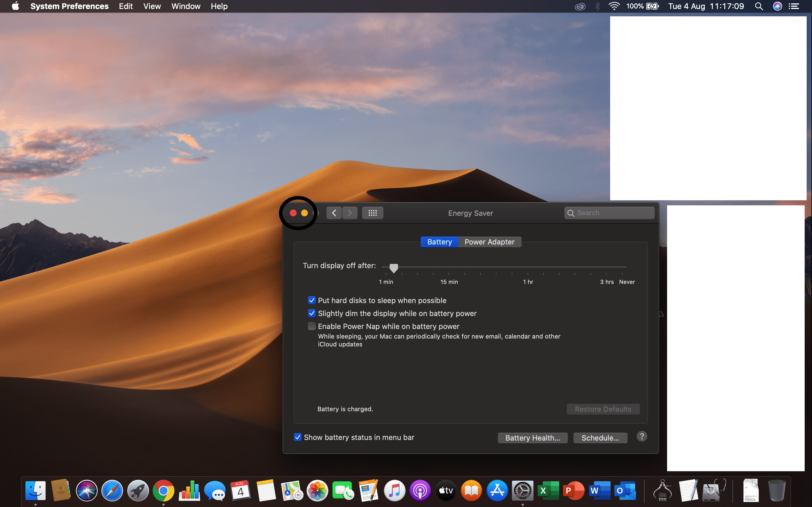Open Google Chrome from the dock
The height and width of the screenshot is (507, 812).
click(x=164, y=491)
